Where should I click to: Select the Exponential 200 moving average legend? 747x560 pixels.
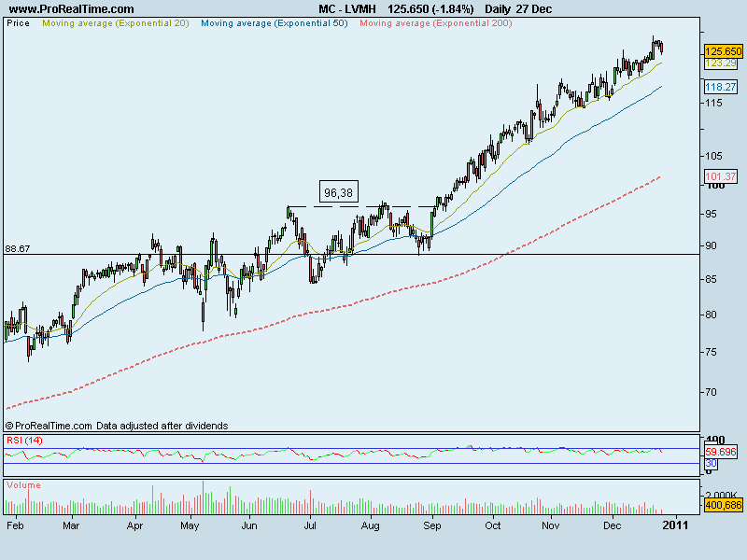tap(436, 23)
